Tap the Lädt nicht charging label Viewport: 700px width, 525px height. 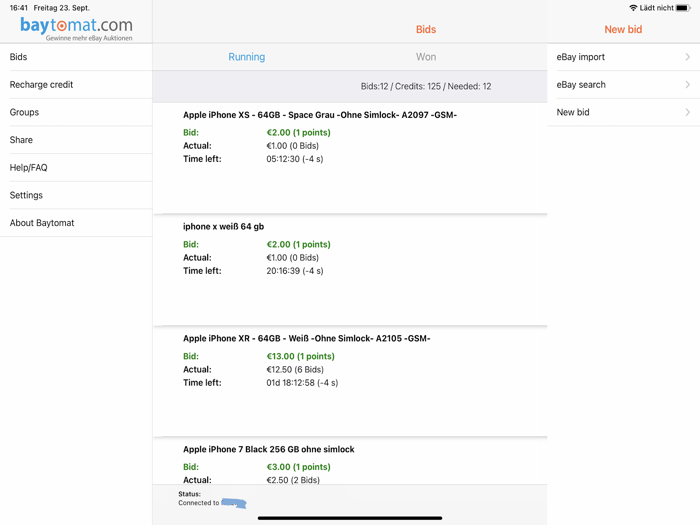point(656,8)
